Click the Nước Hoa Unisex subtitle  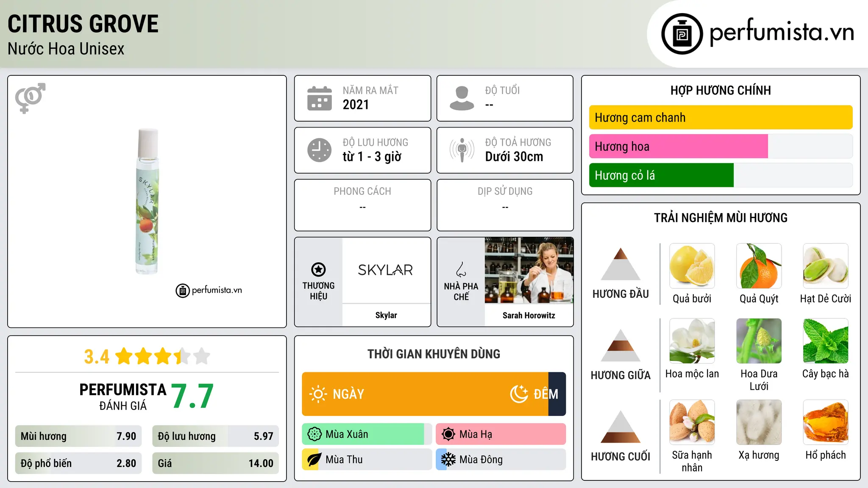click(66, 49)
